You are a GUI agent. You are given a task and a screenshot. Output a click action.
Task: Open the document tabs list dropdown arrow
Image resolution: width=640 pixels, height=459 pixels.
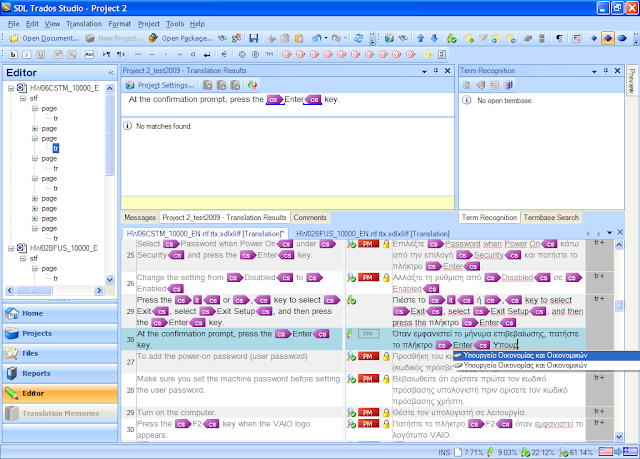pyautogui.click(x=609, y=233)
